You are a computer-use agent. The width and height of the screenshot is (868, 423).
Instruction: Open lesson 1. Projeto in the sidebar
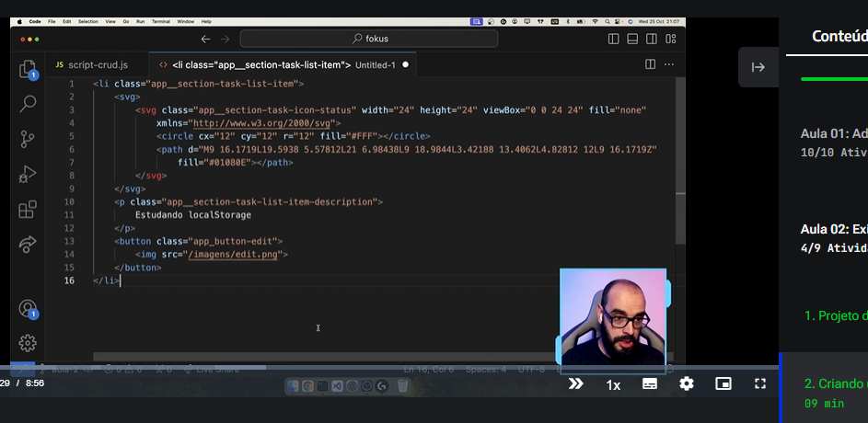[836, 315]
